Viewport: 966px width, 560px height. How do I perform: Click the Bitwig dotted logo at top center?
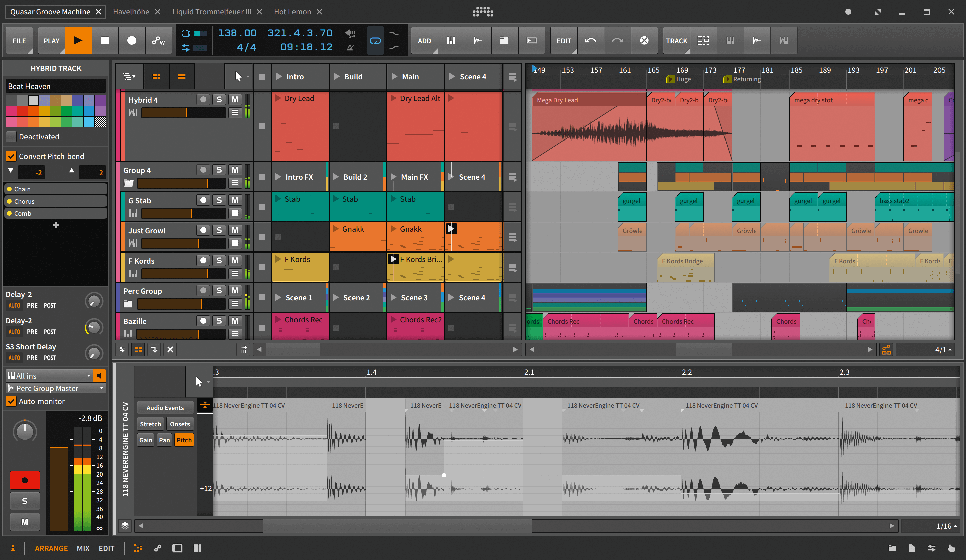[x=482, y=11]
